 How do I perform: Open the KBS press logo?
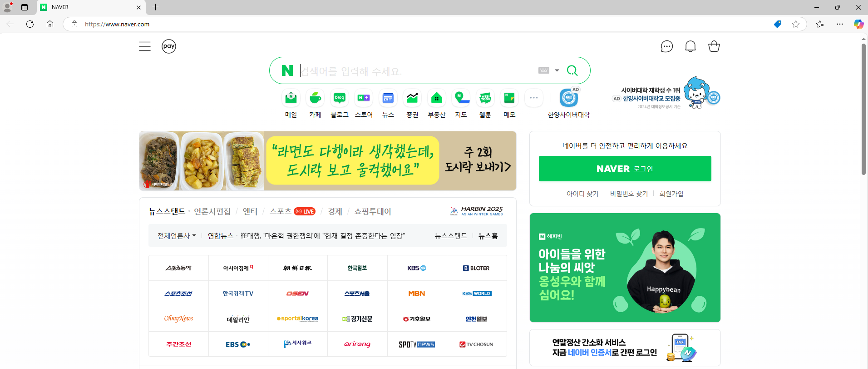pos(417,268)
